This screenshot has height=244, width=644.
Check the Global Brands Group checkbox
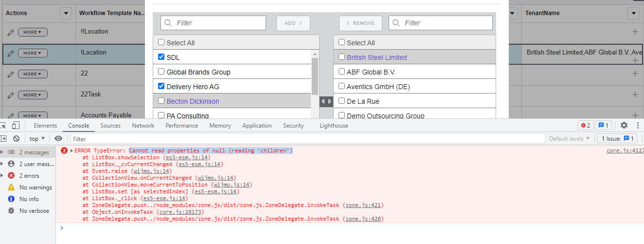161,72
